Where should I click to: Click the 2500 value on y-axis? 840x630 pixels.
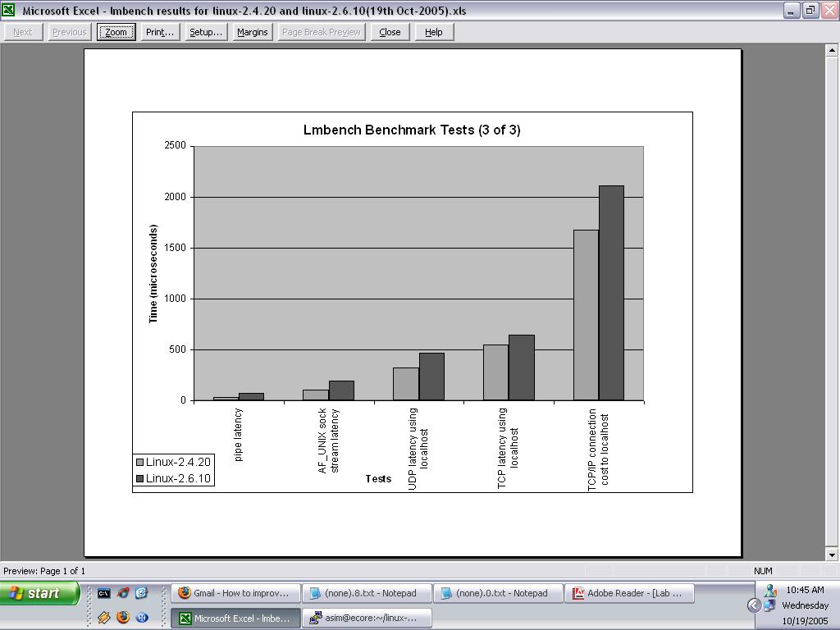tap(176, 145)
